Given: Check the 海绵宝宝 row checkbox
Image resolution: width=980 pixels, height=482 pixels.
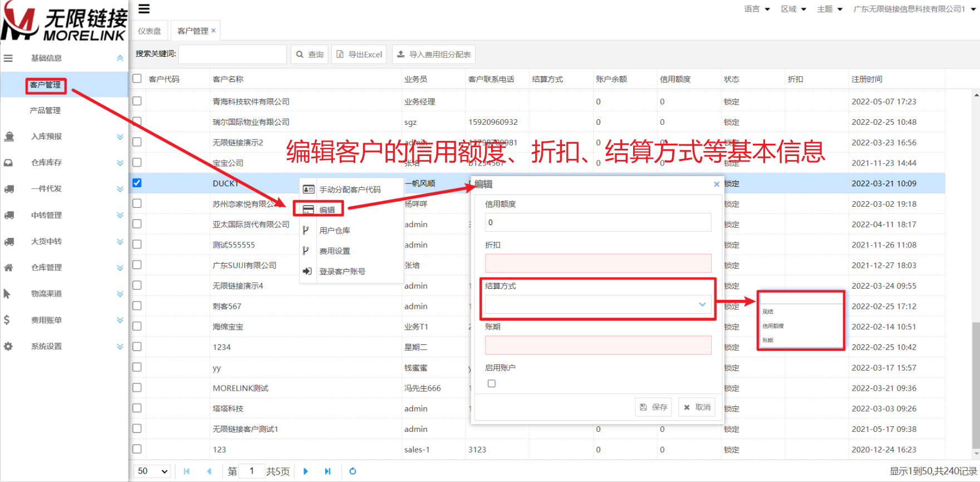Looking at the screenshot, I should (x=137, y=326).
